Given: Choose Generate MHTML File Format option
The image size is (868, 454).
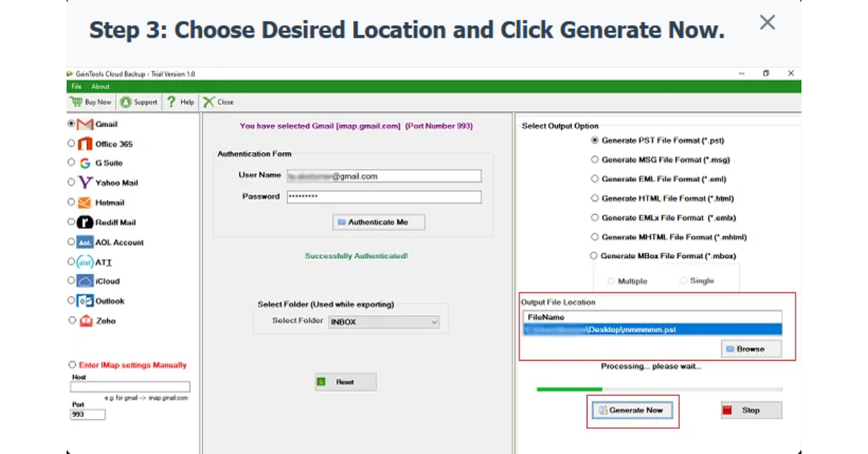Looking at the screenshot, I should point(595,236).
